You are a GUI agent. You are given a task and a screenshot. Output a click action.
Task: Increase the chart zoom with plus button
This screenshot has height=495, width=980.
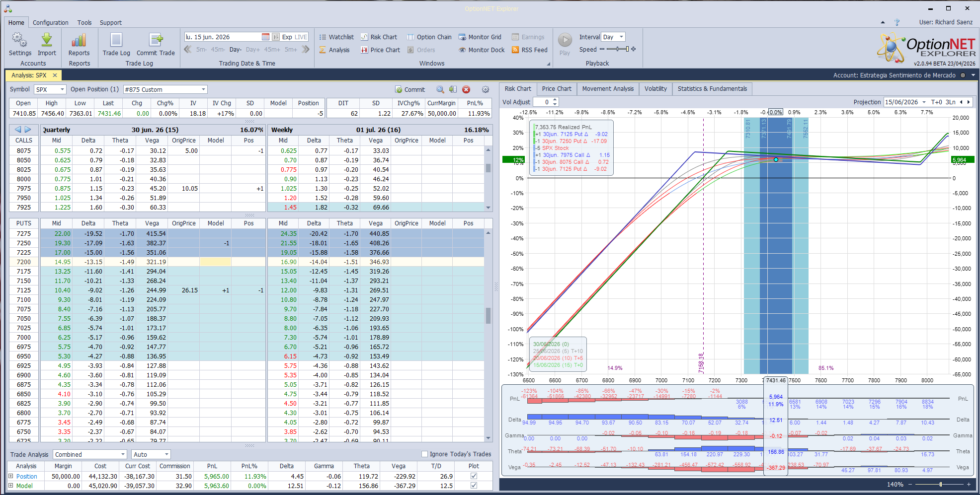(x=969, y=484)
